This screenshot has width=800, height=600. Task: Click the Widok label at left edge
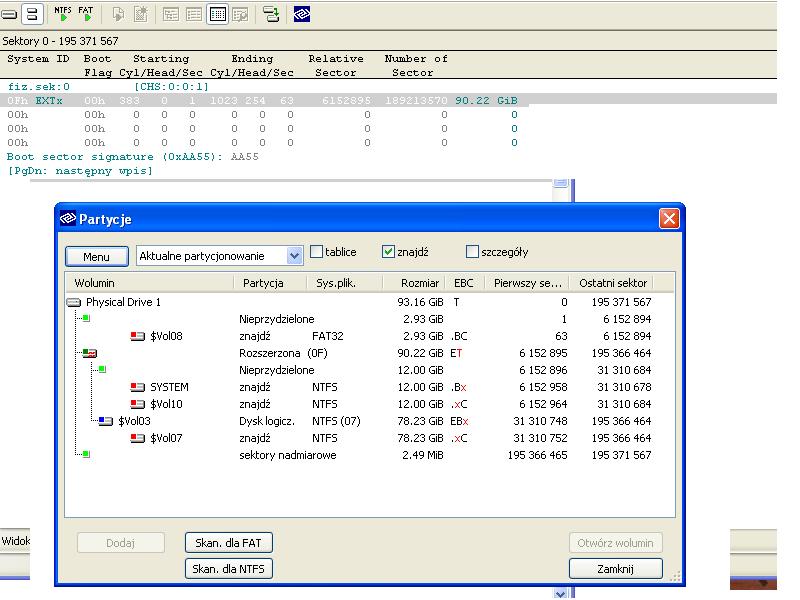pyautogui.click(x=15, y=541)
